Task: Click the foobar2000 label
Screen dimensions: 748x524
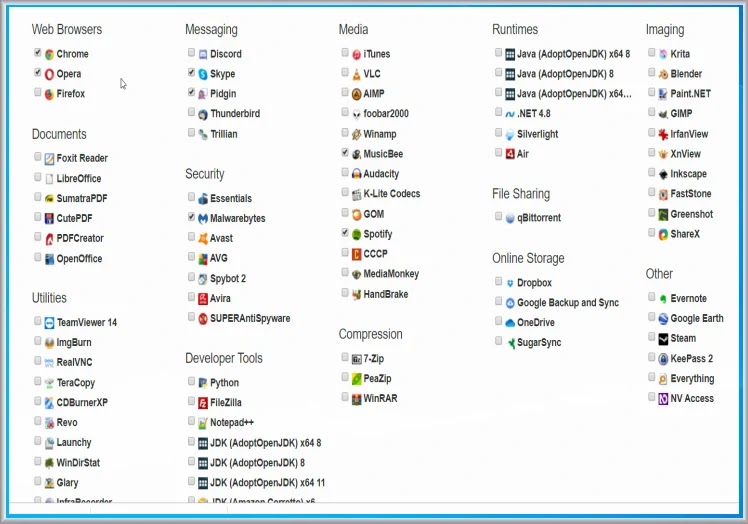Action: click(x=386, y=114)
